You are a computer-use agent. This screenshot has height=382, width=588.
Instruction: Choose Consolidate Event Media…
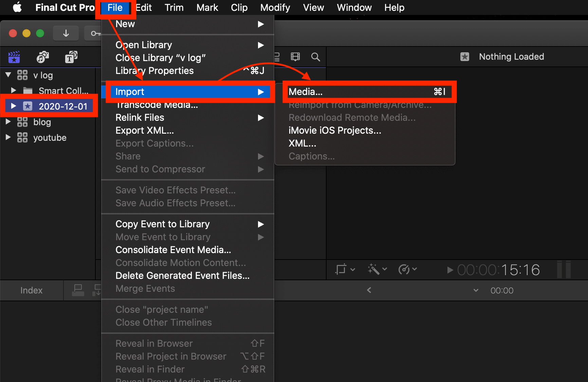click(188, 250)
